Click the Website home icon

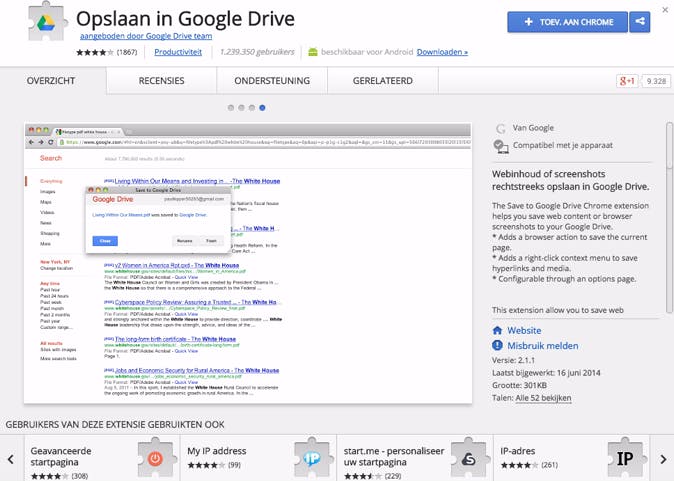click(497, 331)
